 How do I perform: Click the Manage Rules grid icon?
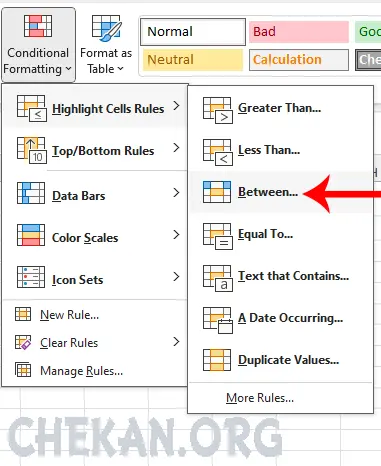[23, 370]
